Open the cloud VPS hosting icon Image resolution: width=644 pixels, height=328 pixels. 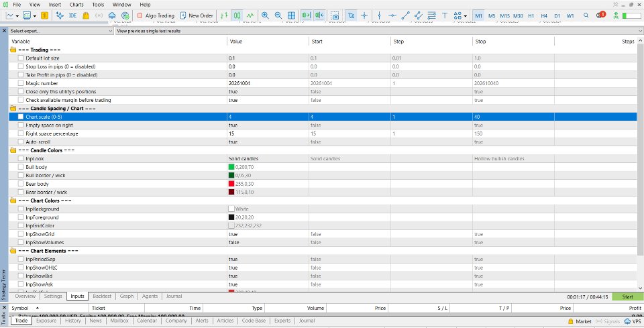[112, 15]
